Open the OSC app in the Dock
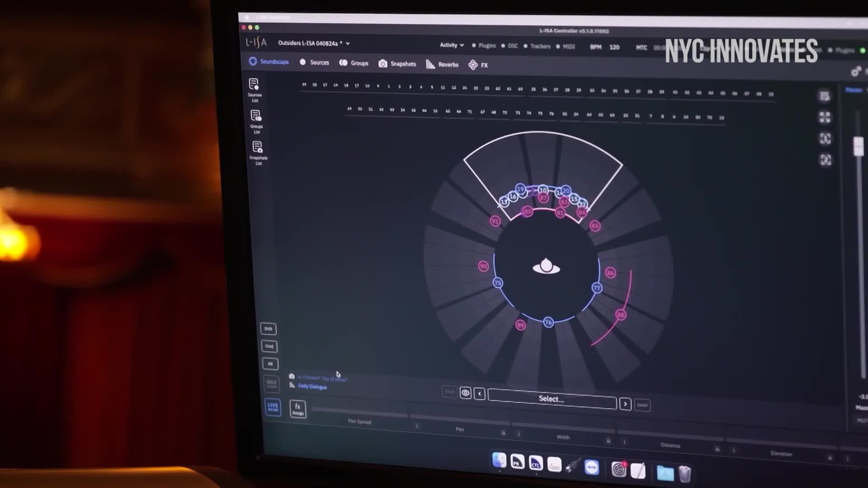The width and height of the screenshot is (868, 488). 554,464
